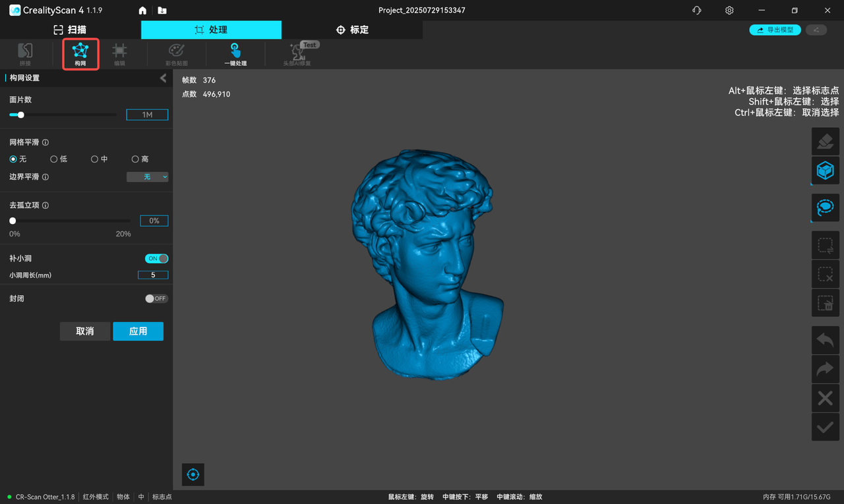Image resolution: width=844 pixels, height=504 pixels.
Task: Open the 构网 (mesh) tool
Action: [80, 54]
